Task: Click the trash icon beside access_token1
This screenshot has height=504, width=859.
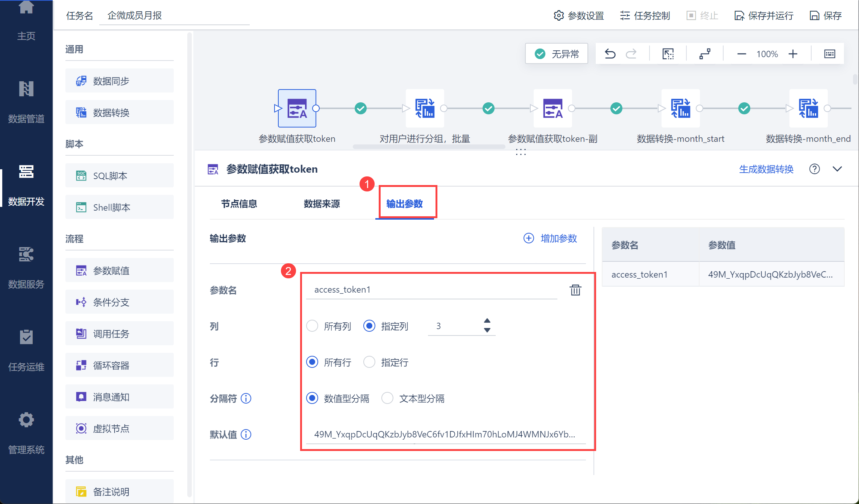Action: [575, 290]
